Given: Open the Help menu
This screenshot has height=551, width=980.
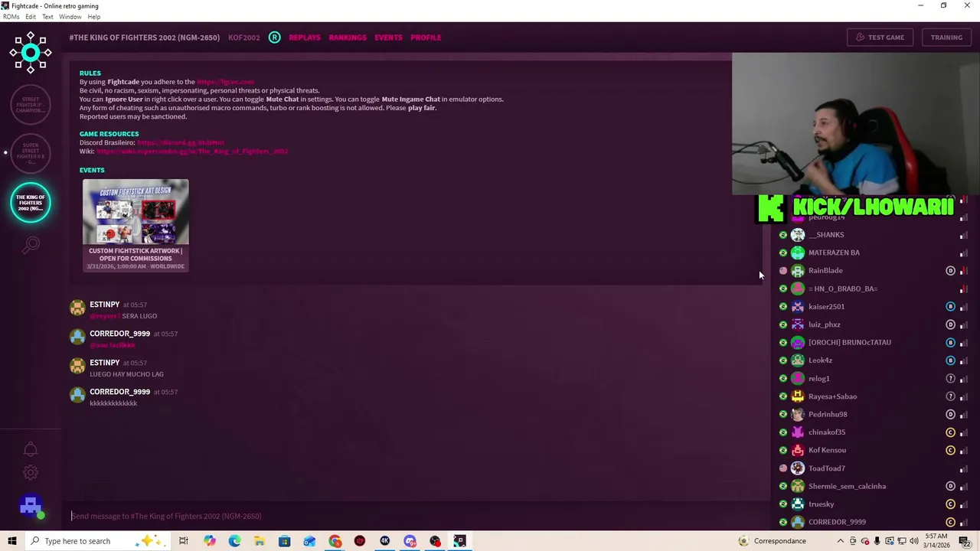Looking at the screenshot, I should tap(94, 17).
